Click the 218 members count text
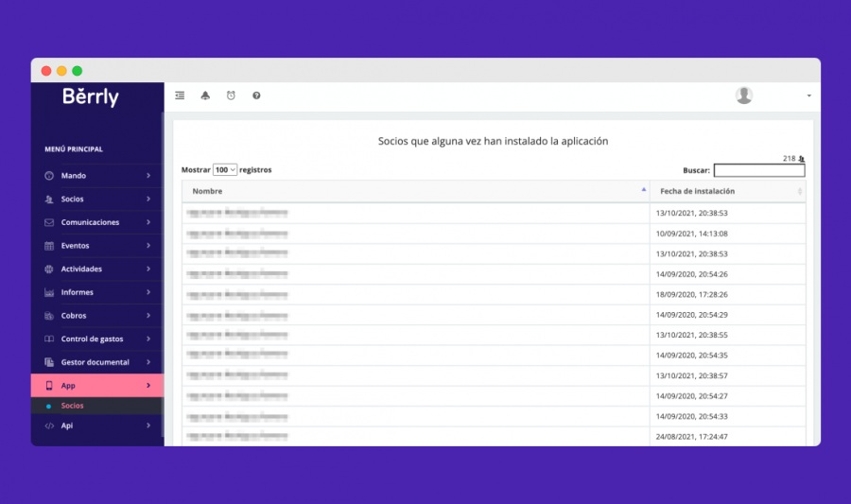This screenshot has height=504, width=851. [x=789, y=159]
